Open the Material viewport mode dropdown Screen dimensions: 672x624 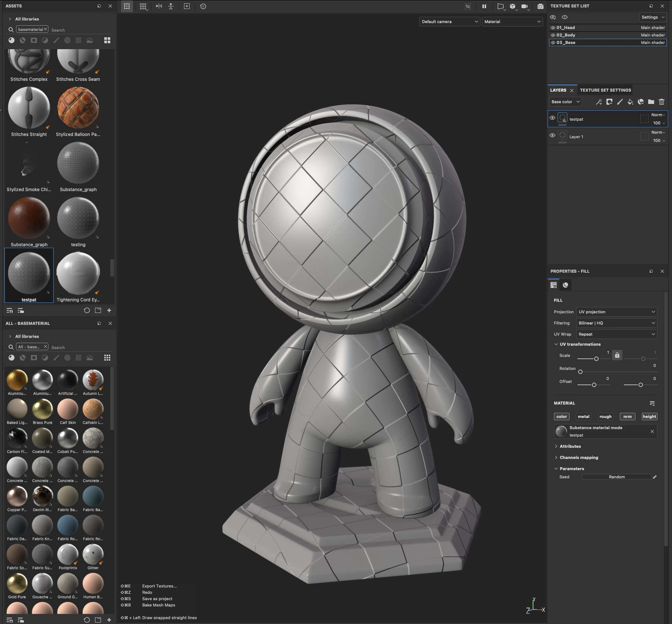513,22
